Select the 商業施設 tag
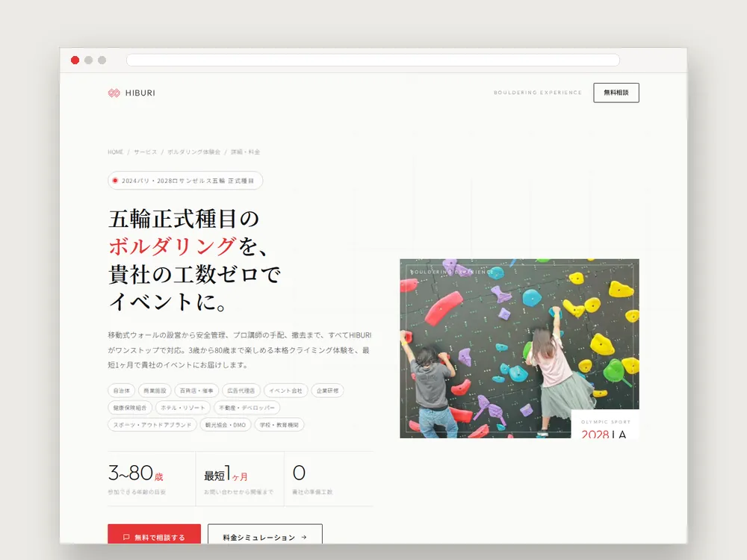 [x=155, y=391]
